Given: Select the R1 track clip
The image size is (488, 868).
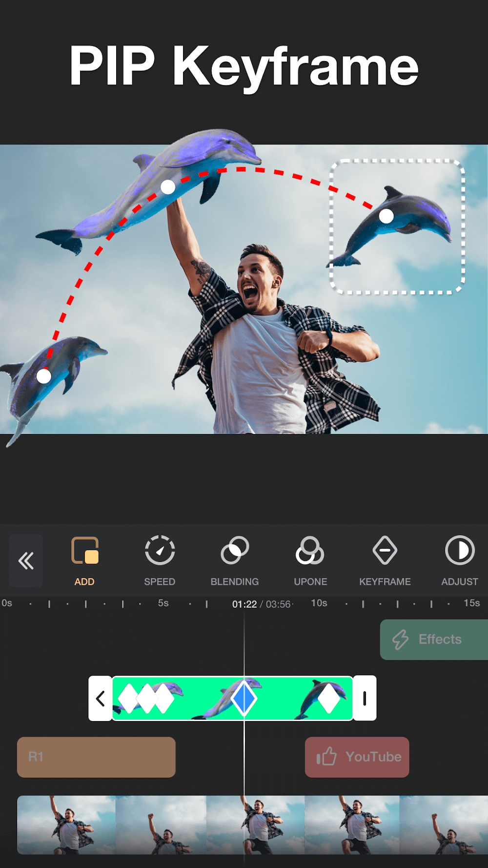Looking at the screenshot, I should [x=96, y=757].
